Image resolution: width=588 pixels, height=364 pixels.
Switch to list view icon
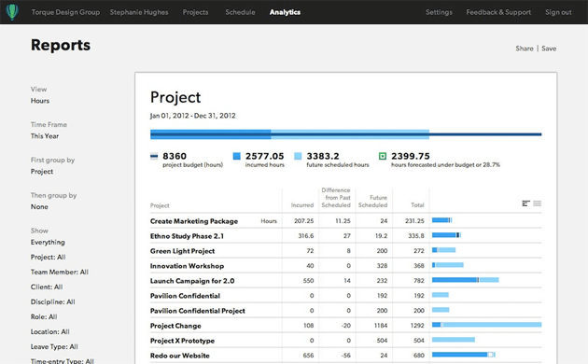click(x=538, y=203)
